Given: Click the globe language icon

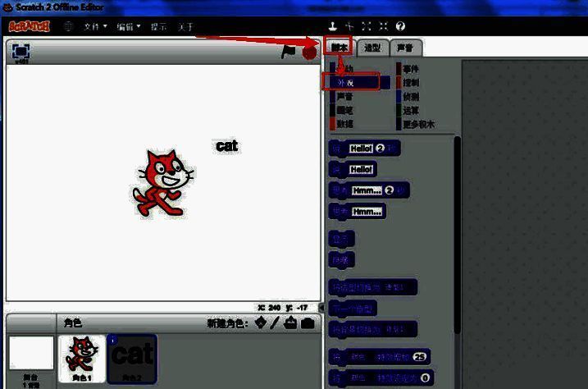Looking at the screenshot, I should (67, 26).
